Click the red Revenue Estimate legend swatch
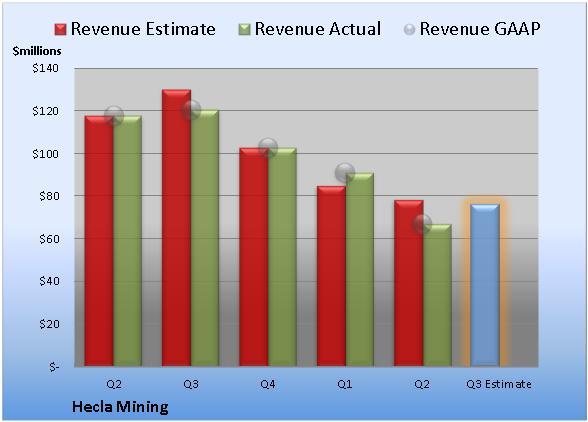Viewport: 588px width, 422px height. (x=60, y=29)
